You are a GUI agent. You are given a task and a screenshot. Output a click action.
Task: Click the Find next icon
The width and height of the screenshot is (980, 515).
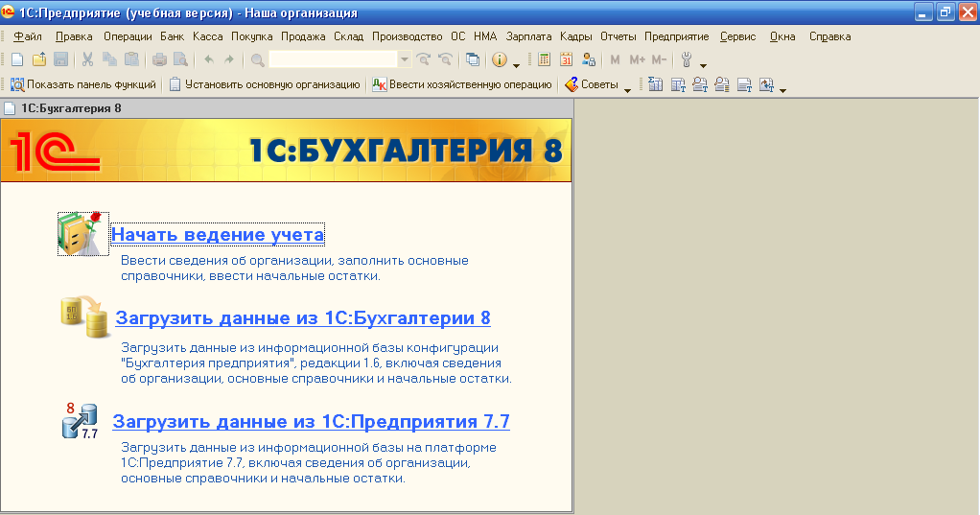(x=424, y=59)
